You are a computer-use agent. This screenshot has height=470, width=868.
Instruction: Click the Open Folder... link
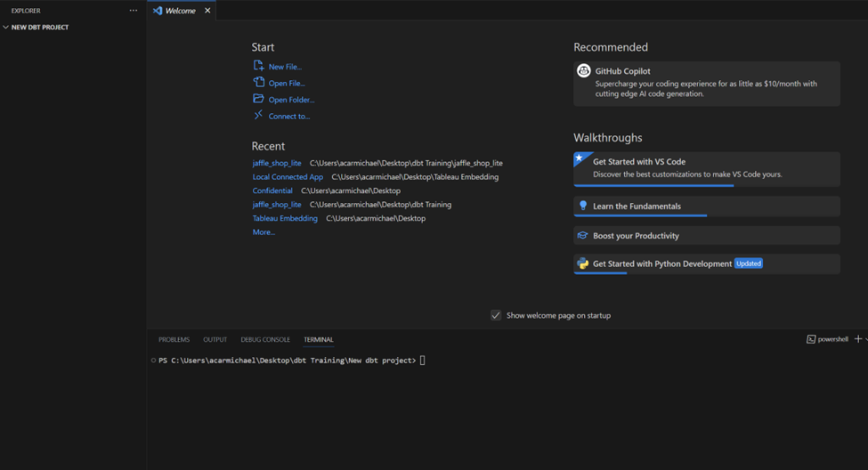coord(291,100)
